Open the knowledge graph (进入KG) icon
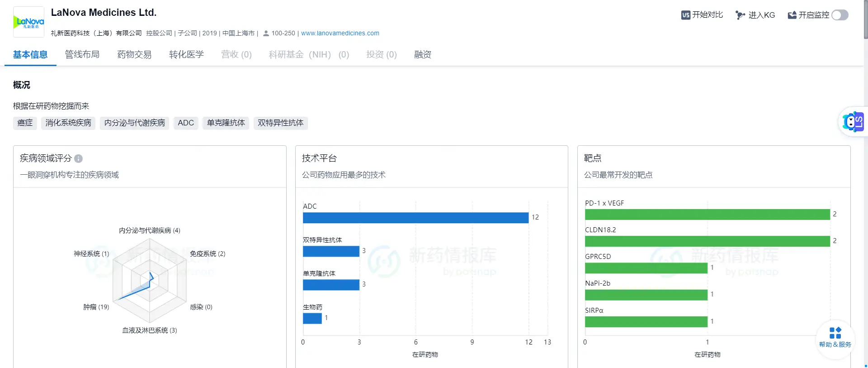 (740, 15)
